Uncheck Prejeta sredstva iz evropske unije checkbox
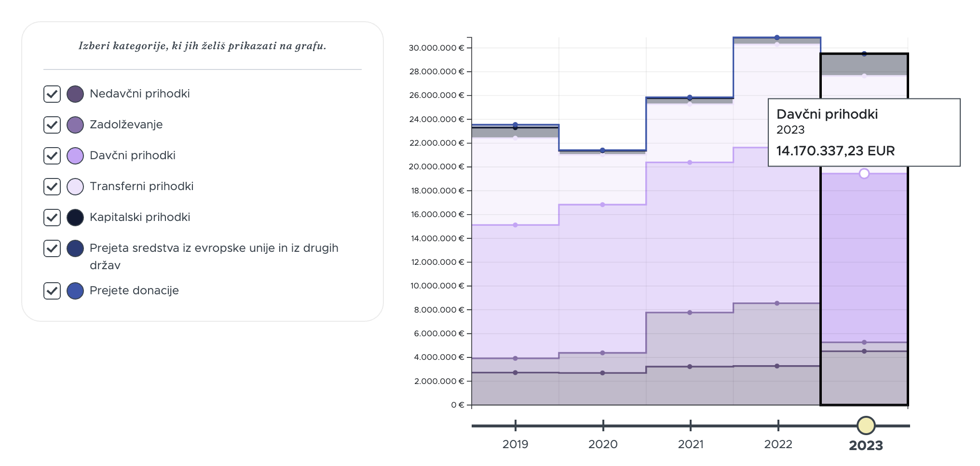Image resolution: width=980 pixels, height=466 pixels. click(x=52, y=248)
